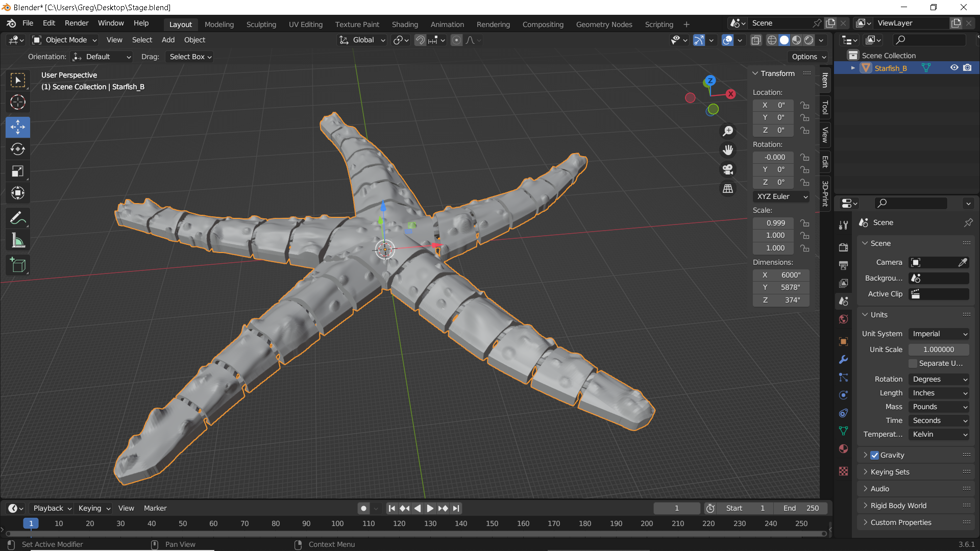Screen dimensions: 980x551
Task: Open the Render properties tab icon
Action: pyautogui.click(x=843, y=247)
